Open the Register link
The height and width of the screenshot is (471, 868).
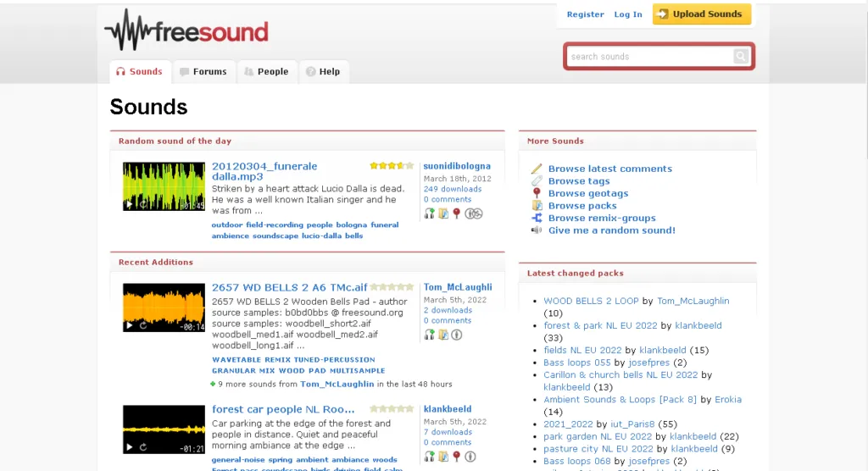[x=585, y=14]
